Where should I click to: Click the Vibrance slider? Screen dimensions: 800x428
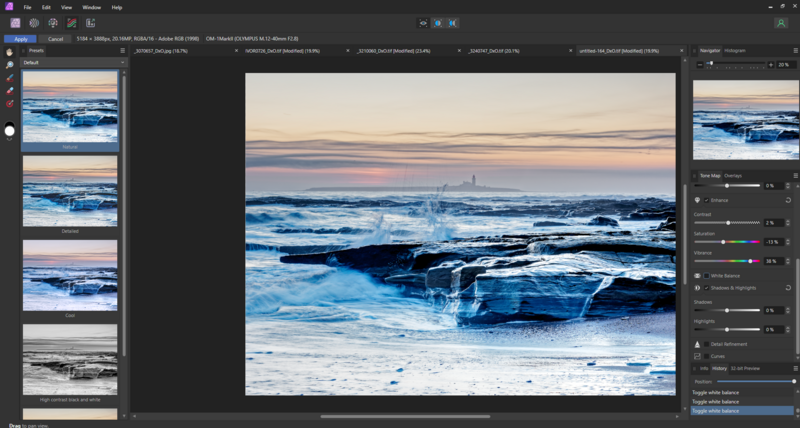pos(727,261)
